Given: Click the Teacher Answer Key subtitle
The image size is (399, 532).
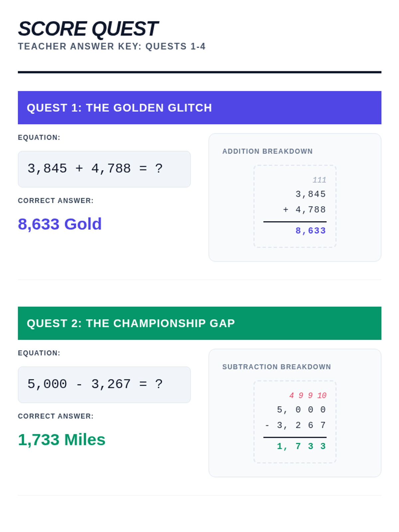Looking at the screenshot, I should 111,46.
